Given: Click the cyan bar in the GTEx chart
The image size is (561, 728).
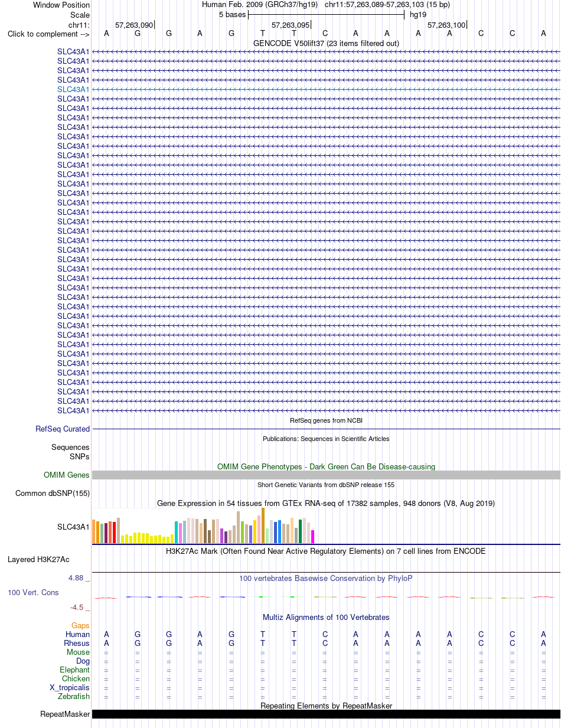Looking at the screenshot, I should pyautogui.click(x=176, y=532).
